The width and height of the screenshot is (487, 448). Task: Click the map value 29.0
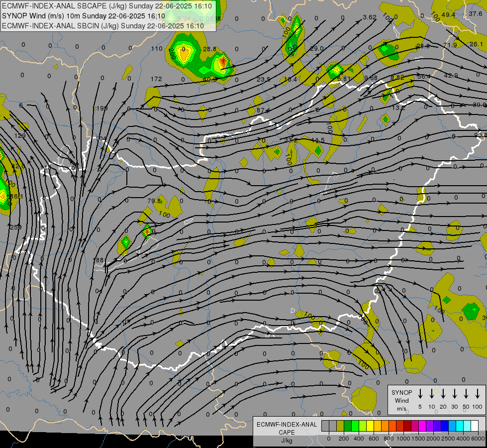(x=317, y=48)
